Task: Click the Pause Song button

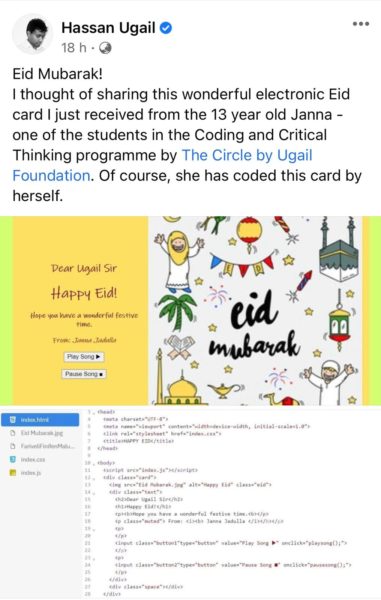Action: pos(84,374)
